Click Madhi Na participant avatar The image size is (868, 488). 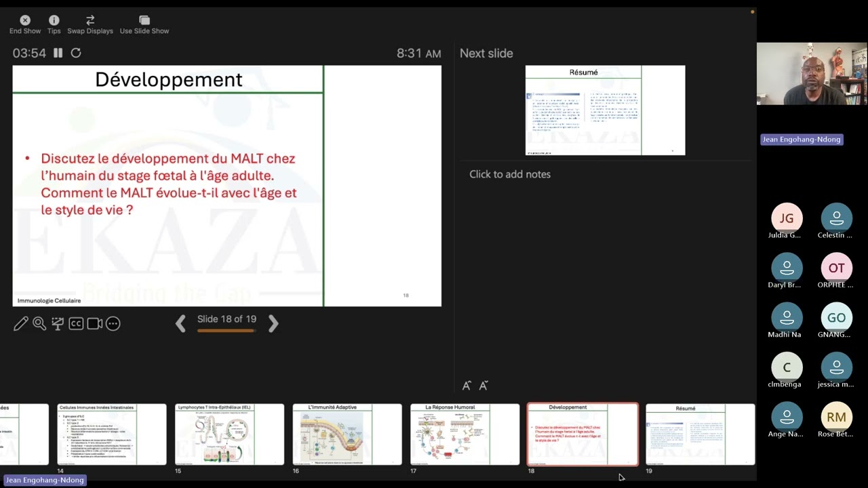[787, 317]
